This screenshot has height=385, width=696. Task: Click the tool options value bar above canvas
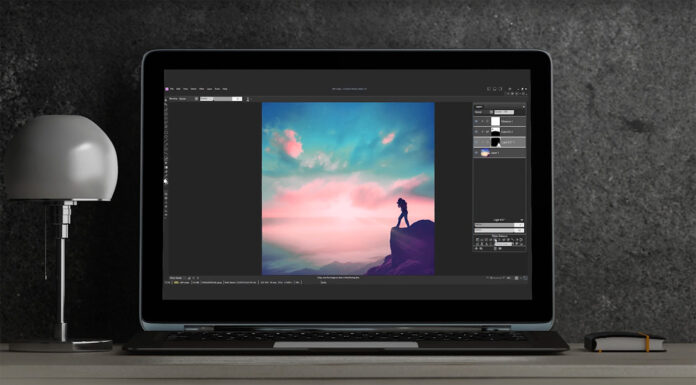click(x=221, y=99)
